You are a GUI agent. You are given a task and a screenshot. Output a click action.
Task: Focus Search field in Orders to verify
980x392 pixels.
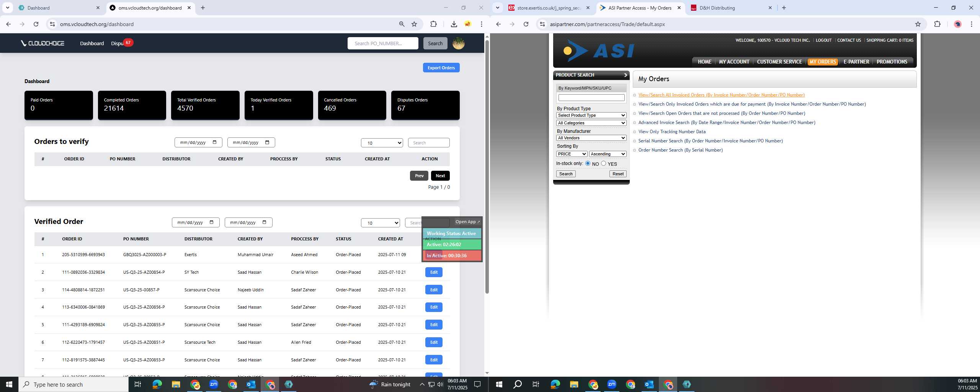(x=429, y=143)
